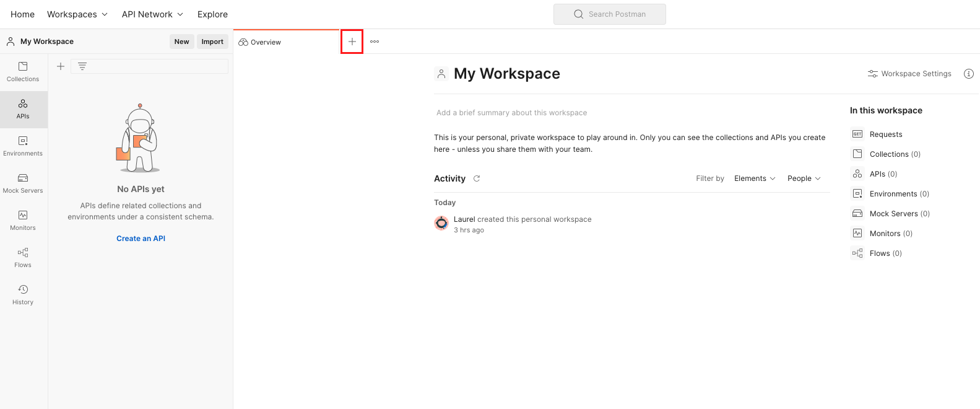The image size is (980, 409).
Task: Click the Import button
Action: [x=212, y=42]
